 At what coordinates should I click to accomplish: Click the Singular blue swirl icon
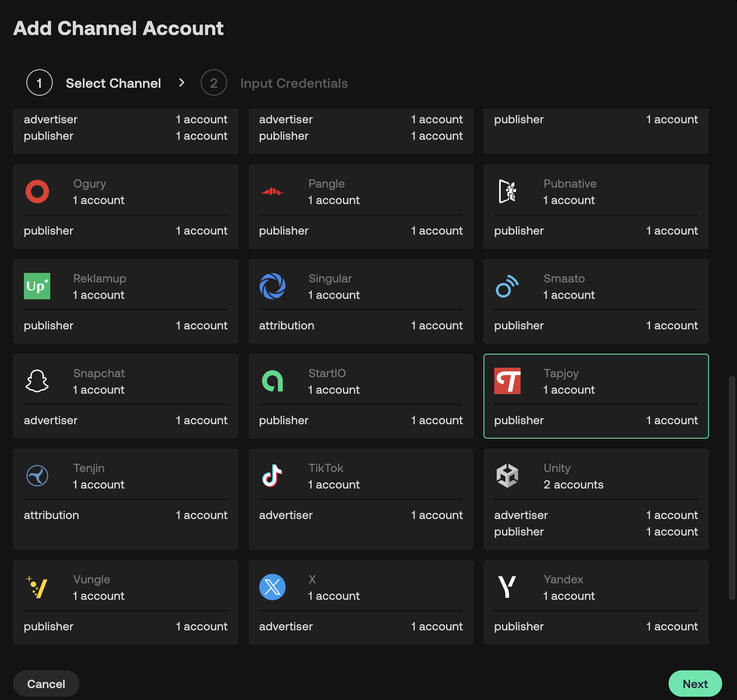coord(272,286)
